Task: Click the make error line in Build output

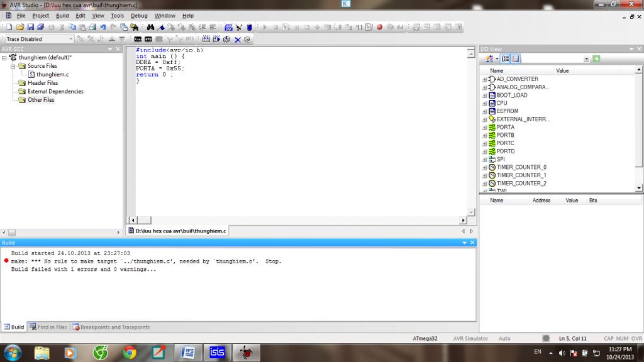Action: tap(146, 261)
